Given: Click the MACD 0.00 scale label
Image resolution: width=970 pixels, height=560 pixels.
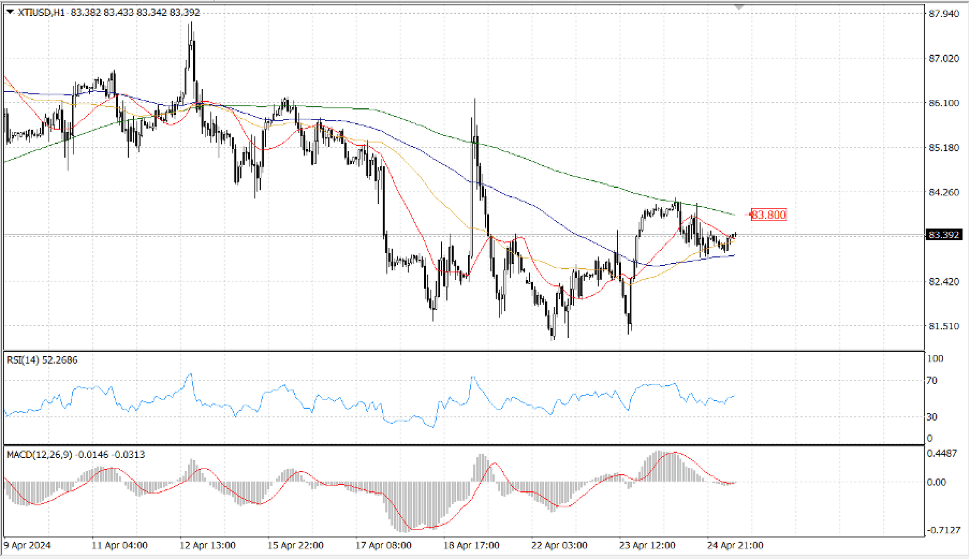Looking at the screenshot, I should click(936, 482).
